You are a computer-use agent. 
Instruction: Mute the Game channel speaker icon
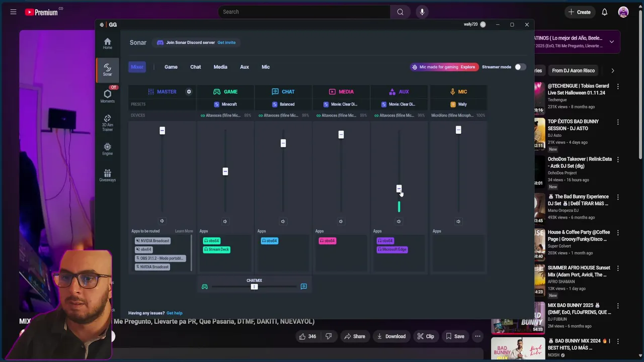point(225,221)
